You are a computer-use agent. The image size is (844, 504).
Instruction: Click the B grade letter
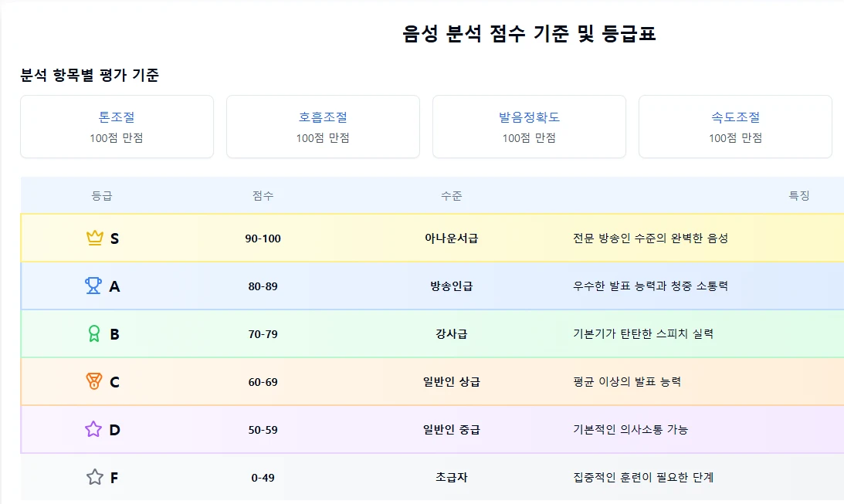114,334
